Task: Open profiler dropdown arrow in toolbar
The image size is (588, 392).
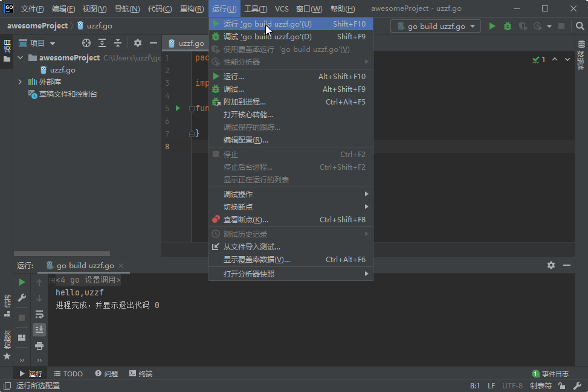Action: 549,26
